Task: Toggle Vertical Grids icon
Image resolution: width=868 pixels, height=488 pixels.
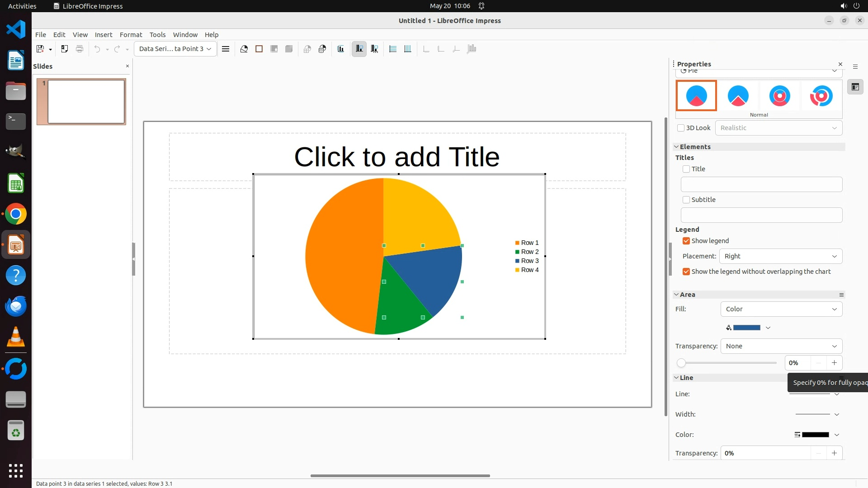Action: [x=408, y=49]
